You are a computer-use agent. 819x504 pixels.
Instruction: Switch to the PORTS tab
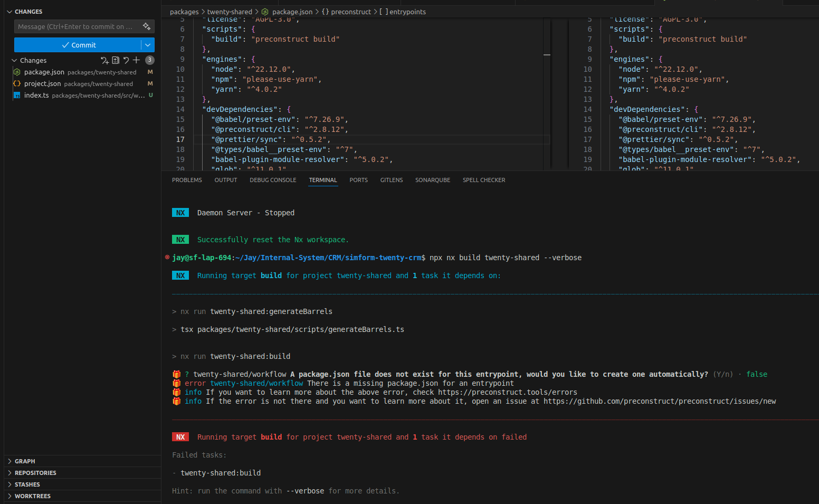358,180
